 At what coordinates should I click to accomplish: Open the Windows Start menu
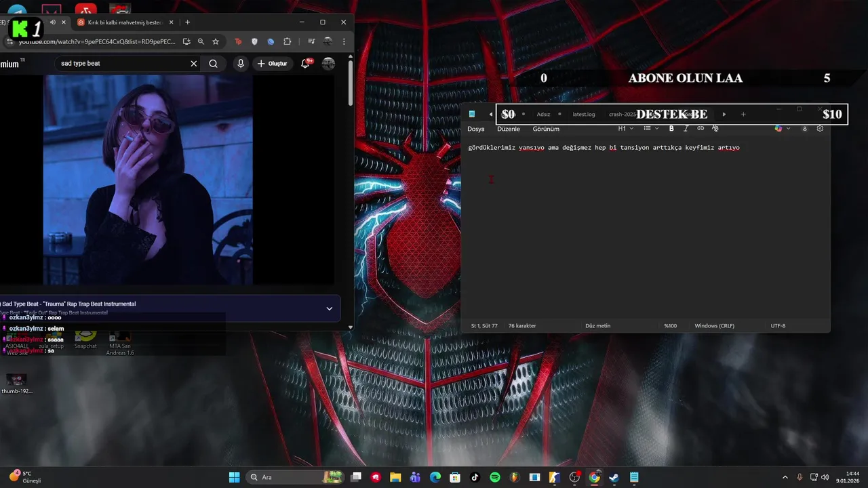(234, 477)
